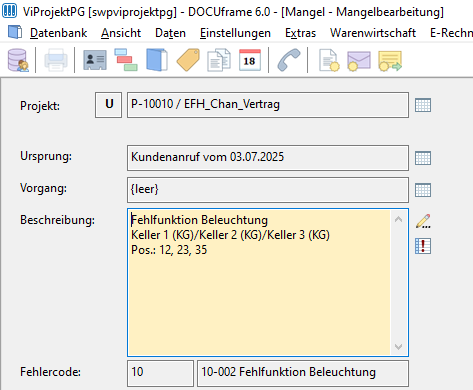The height and width of the screenshot is (390, 473).
Task: Open the calendar icon showing 18
Action: pyautogui.click(x=250, y=60)
